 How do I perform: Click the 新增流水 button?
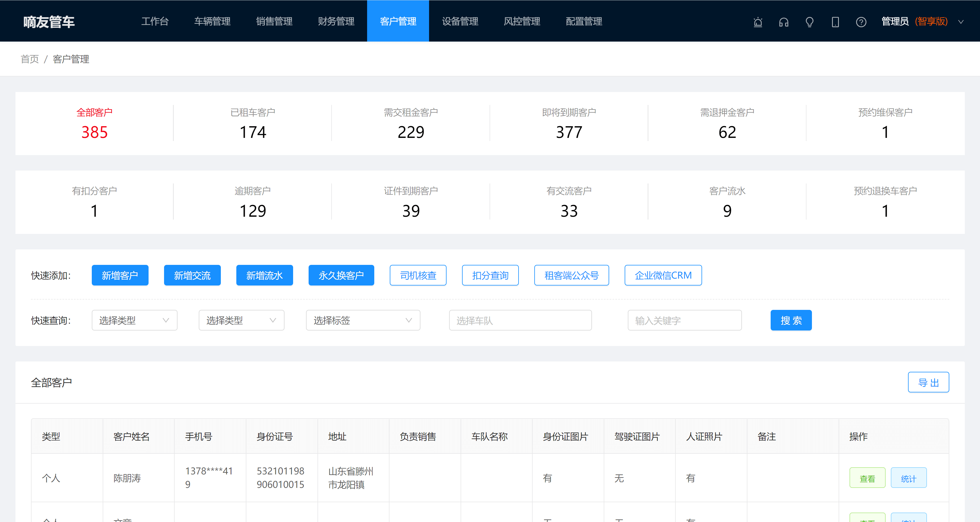[264, 275]
